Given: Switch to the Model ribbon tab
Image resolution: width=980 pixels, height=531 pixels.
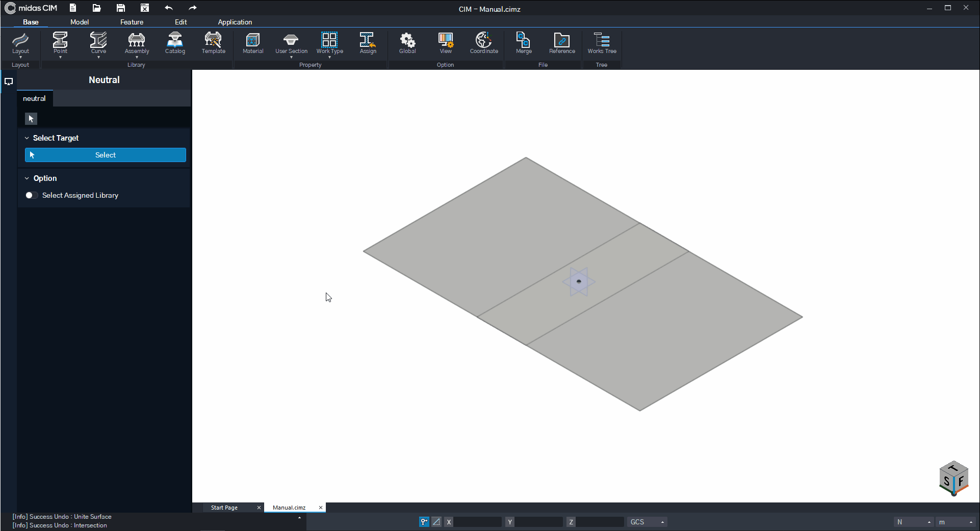Looking at the screenshot, I should click(x=80, y=22).
